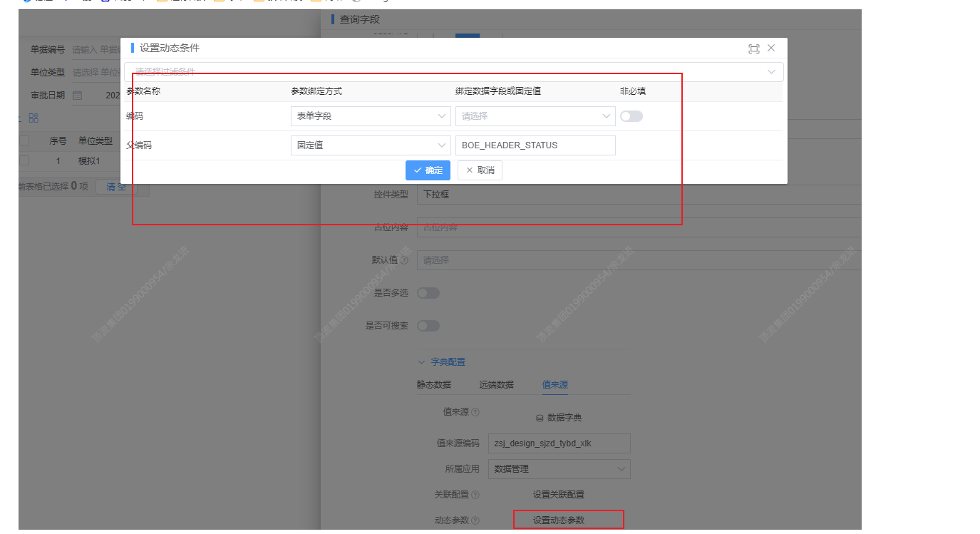The width and height of the screenshot is (980, 534).
Task: Collapse the 字典配置 section
Action: click(x=442, y=362)
